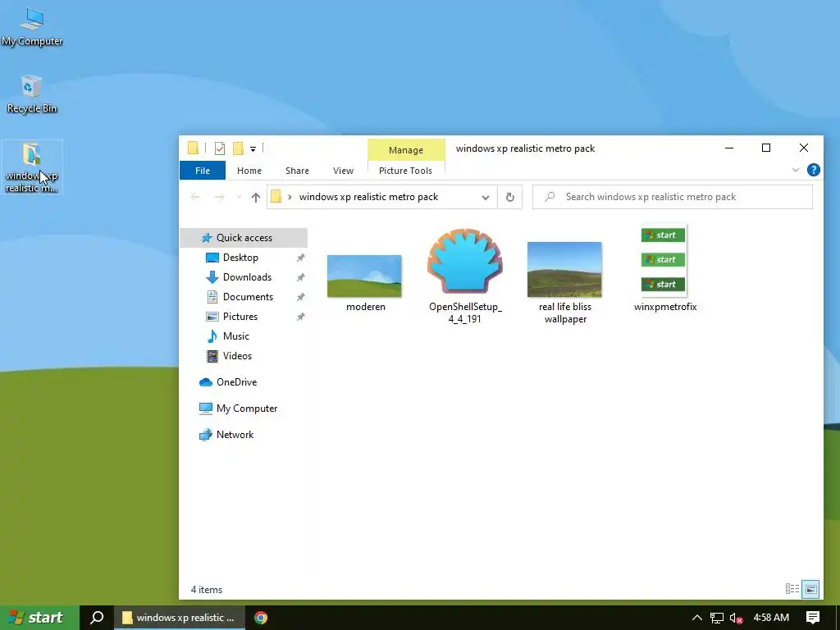Select My Computer in navigation pane
The image size is (840, 630).
pyautogui.click(x=246, y=409)
